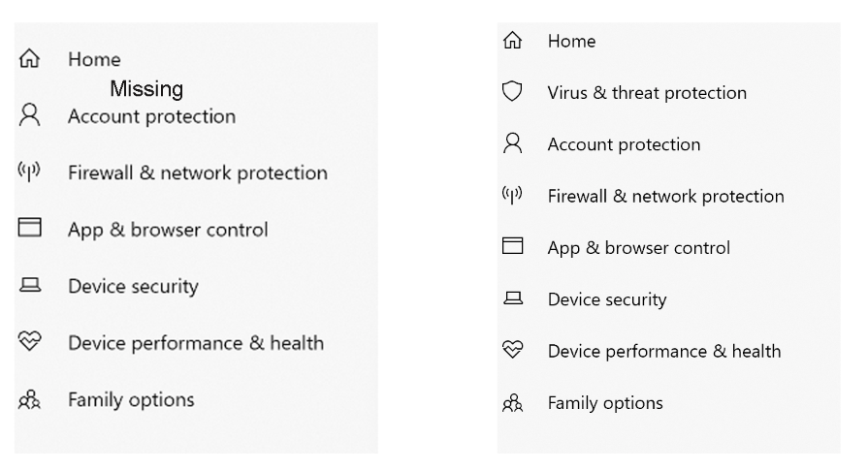Screen dimensions: 868x471
Task: Open Device performance & health in left panel
Action: point(196,343)
